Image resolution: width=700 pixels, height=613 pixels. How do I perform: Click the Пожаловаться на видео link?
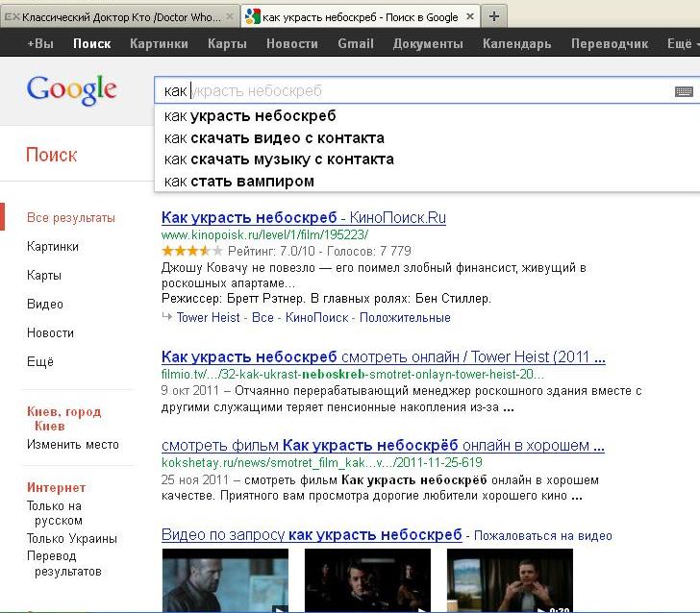pos(542,536)
